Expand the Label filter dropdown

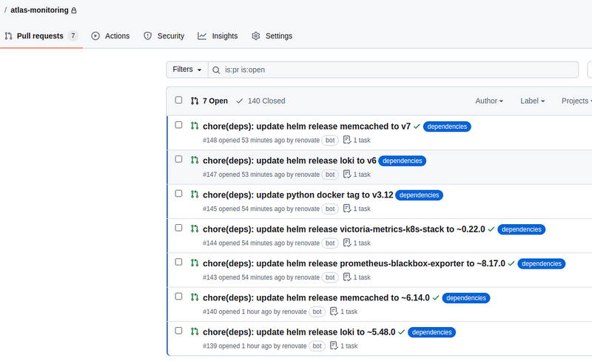click(x=532, y=101)
